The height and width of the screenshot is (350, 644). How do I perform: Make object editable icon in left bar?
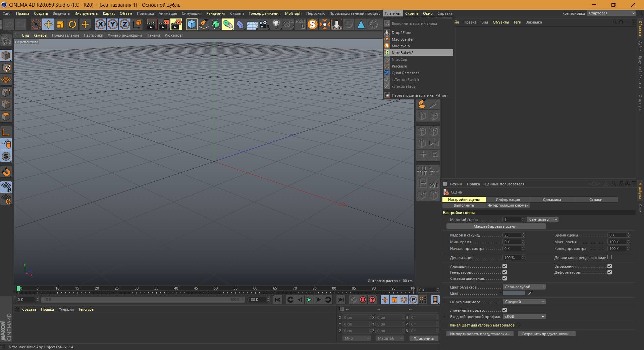pyautogui.click(x=6, y=40)
